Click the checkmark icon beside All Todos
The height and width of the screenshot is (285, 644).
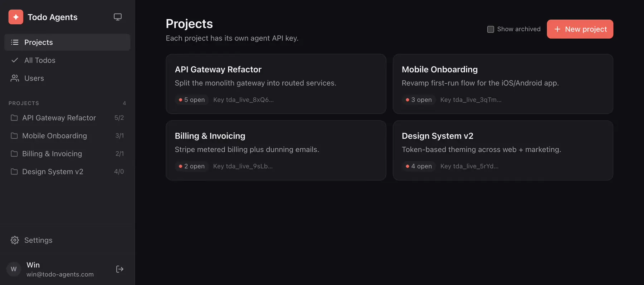(15, 60)
